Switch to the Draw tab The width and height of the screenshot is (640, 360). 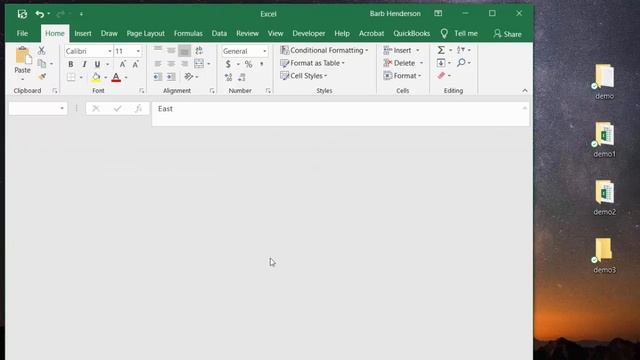[x=109, y=33]
